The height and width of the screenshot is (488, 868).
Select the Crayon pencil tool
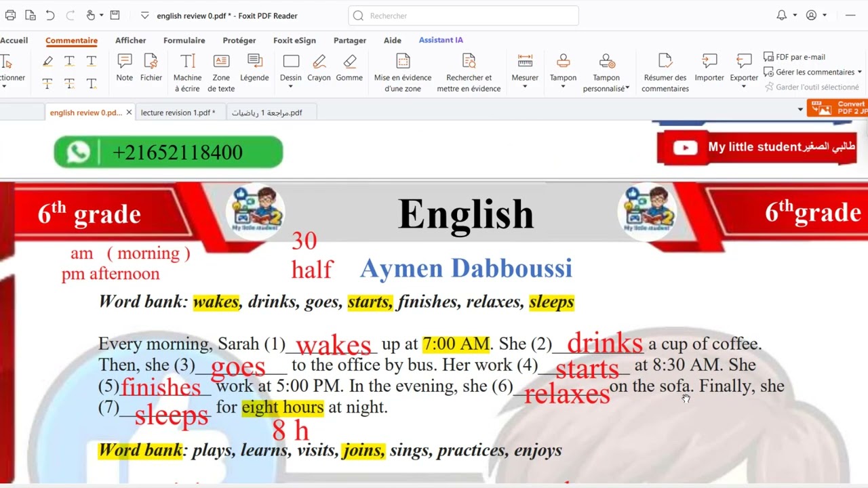tap(319, 68)
